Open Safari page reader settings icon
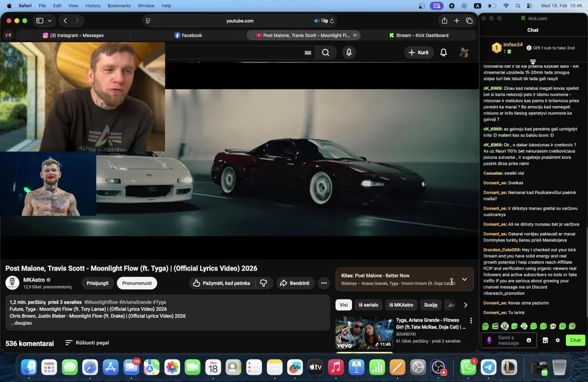This screenshot has width=588, height=382. 148,21
